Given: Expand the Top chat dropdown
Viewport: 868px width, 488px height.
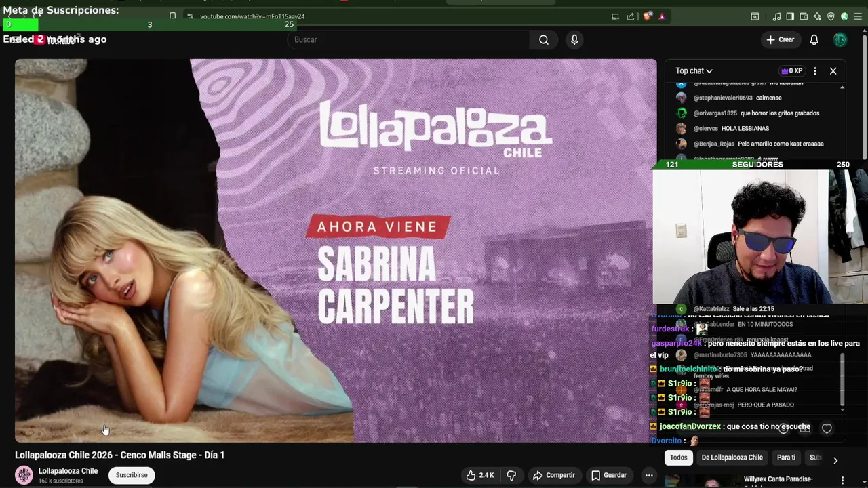Looking at the screenshot, I should pos(694,70).
